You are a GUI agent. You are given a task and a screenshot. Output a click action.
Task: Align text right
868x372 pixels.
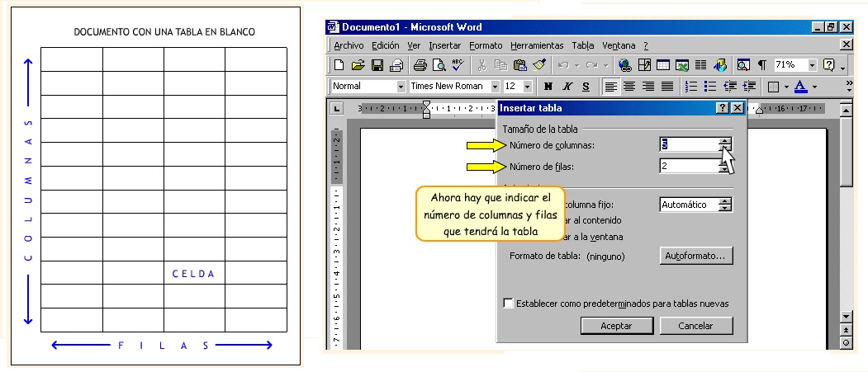(x=648, y=87)
